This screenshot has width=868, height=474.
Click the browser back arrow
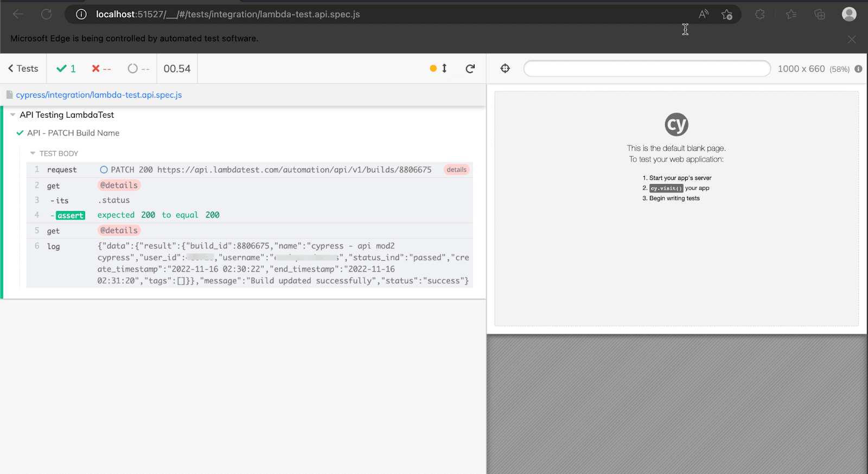point(18,14)
